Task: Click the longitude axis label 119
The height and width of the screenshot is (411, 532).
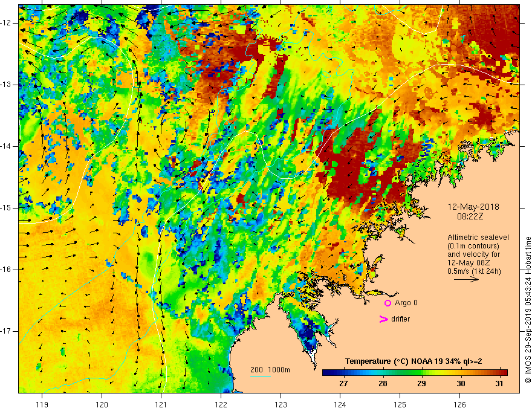Action: [x=42, y=404]
